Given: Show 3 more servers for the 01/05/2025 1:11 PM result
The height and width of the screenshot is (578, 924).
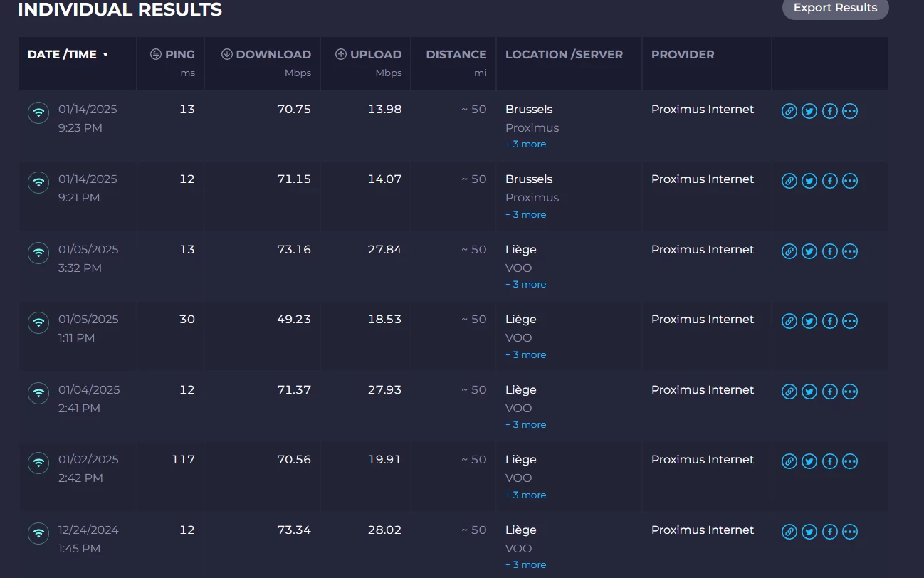Looking at the screenshot, I should coord(526,354).
